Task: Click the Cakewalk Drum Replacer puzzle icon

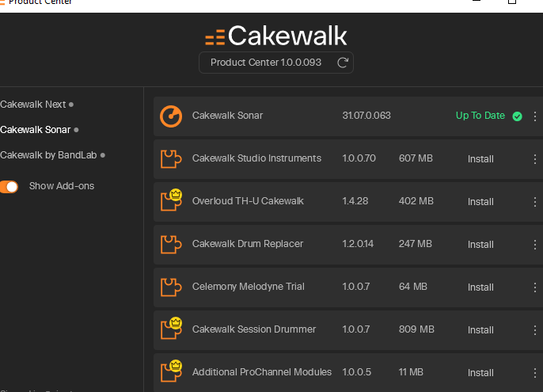Action: tap(171, 245)
